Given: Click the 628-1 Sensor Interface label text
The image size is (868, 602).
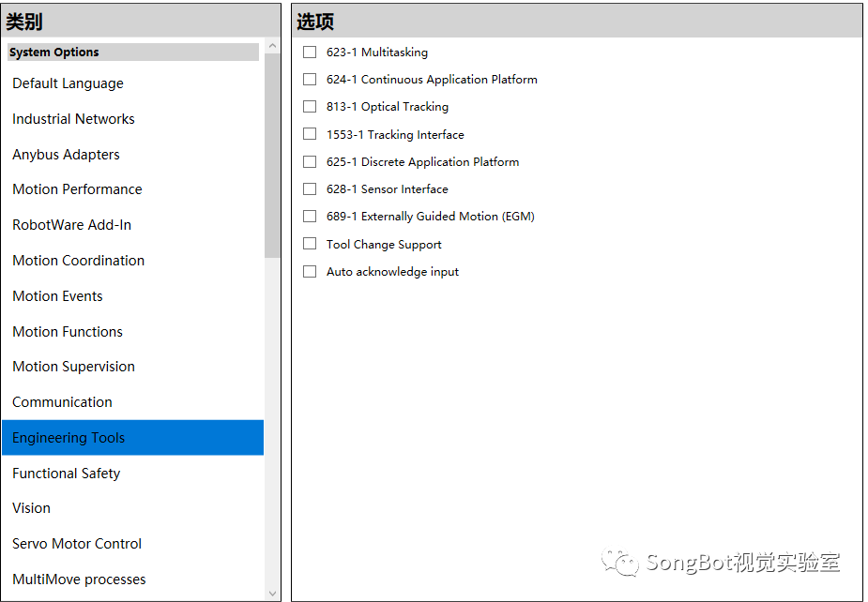Looking at the screenshot, I should pyautogui.click(x=387, y=188).
